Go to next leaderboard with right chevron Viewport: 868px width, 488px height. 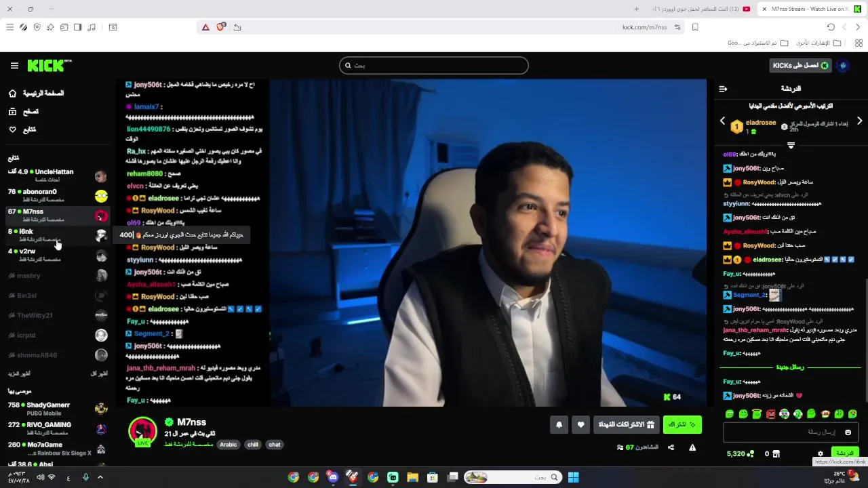(x=859, y=121)
